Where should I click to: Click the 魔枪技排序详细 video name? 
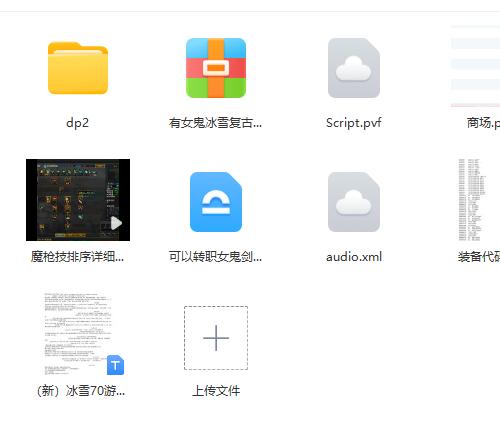77,257
